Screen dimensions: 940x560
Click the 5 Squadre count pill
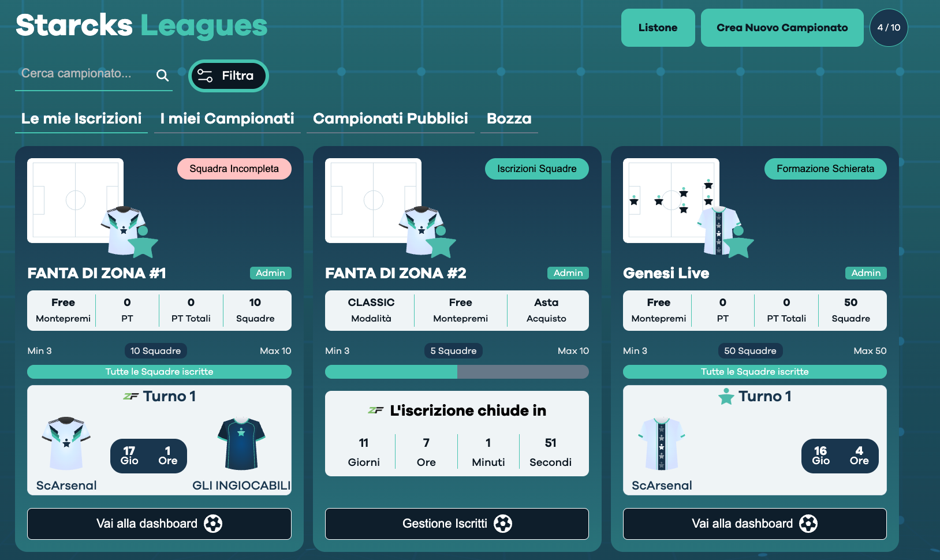[x=454, y=350]
